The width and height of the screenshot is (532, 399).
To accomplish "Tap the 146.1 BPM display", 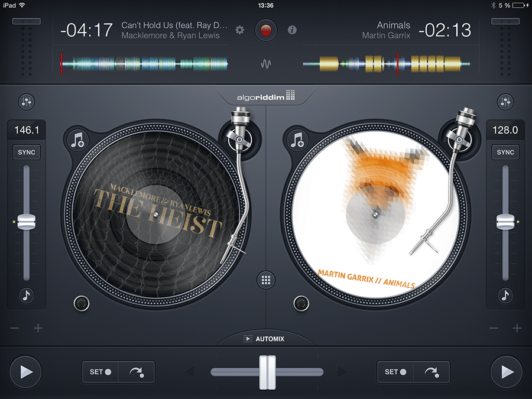I will (x=27, y=130).
